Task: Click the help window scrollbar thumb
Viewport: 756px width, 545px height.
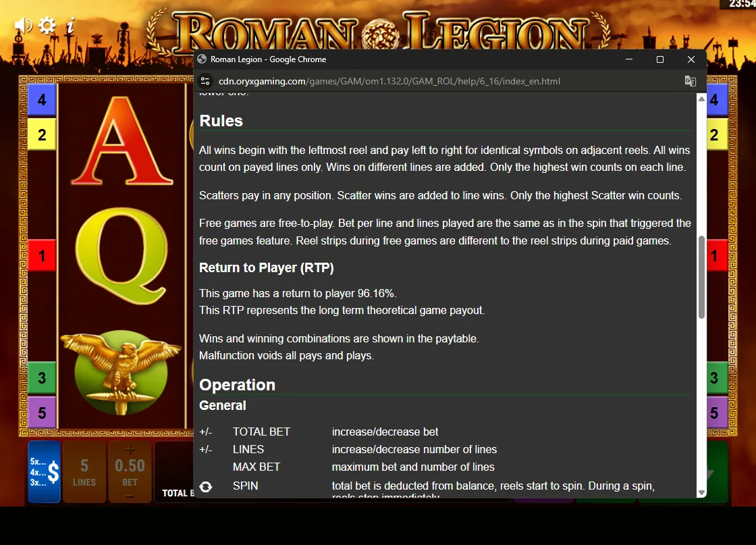Action: [x=701, y=277]
